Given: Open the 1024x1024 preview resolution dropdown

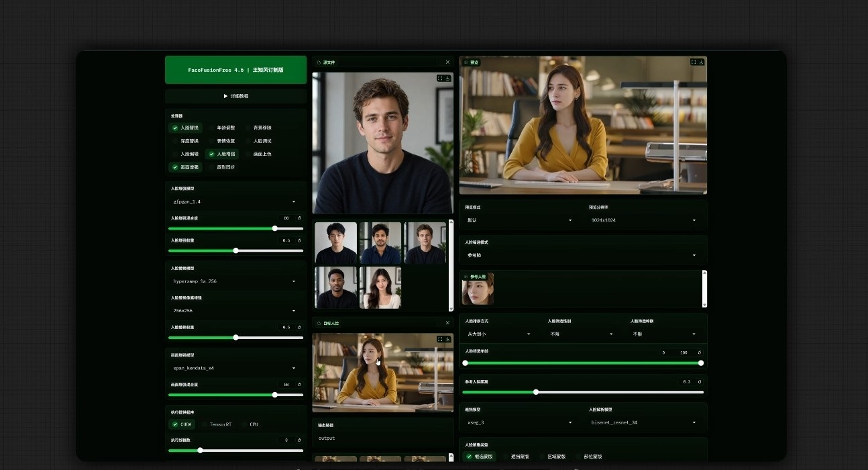Looking at the screenshot, I should pyautogui.click(x=645, y=220).
